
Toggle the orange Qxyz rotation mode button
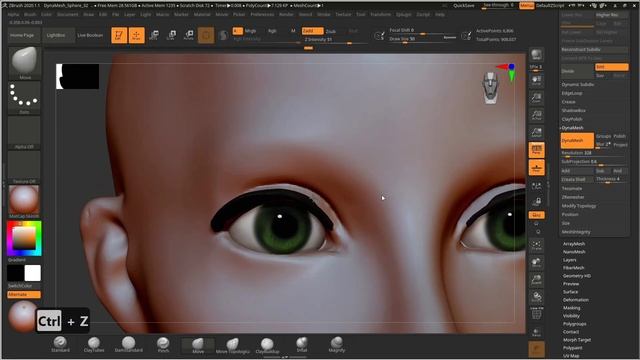[x=536, y=215]
